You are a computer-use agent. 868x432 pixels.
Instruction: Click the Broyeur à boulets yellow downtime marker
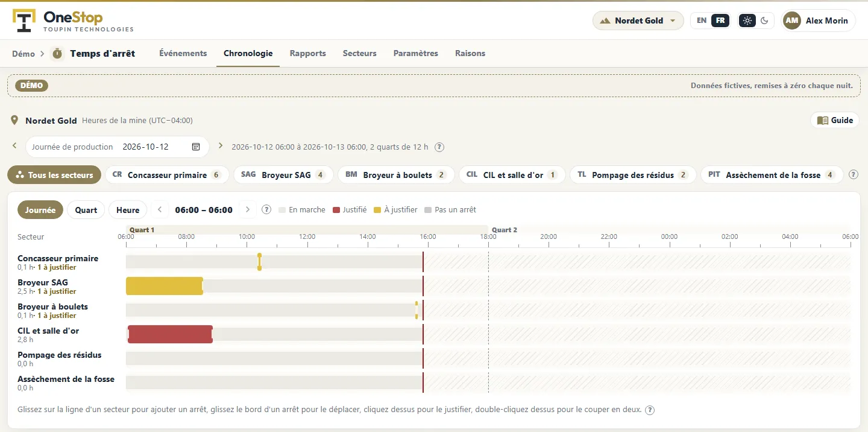(x=416, y=310)
